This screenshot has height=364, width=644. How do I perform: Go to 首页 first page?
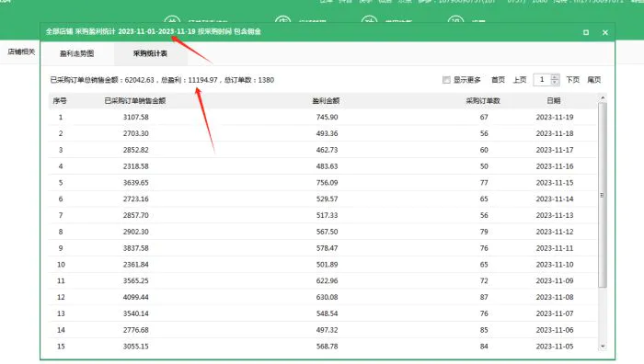pos(498,80)
